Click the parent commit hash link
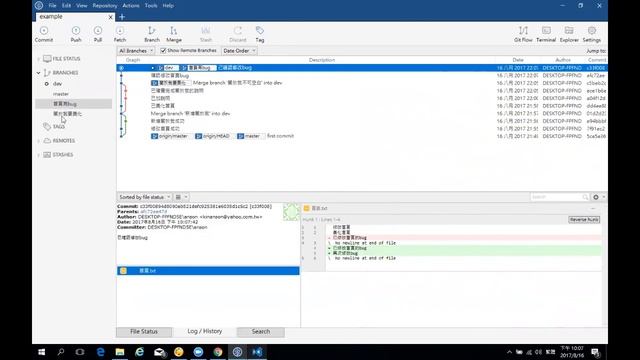 pos(154,212)
